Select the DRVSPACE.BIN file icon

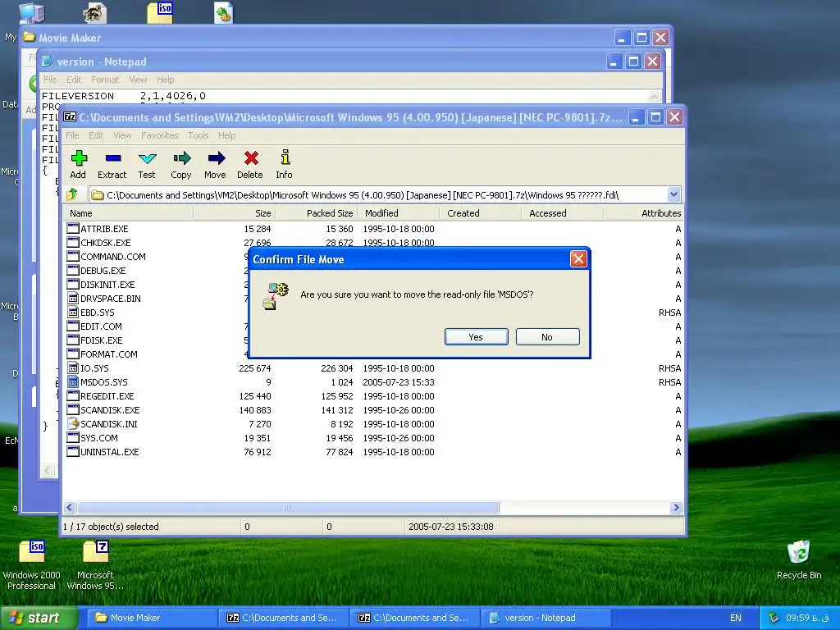coord(73,299)
